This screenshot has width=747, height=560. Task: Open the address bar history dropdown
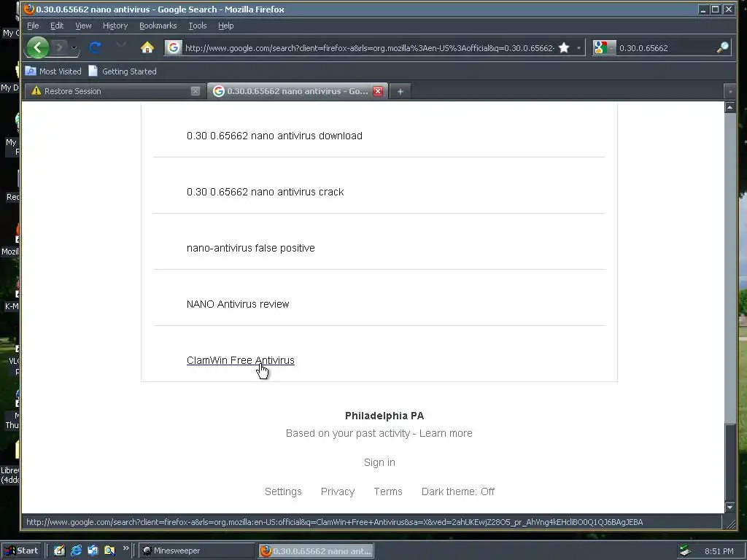(578, 47)
